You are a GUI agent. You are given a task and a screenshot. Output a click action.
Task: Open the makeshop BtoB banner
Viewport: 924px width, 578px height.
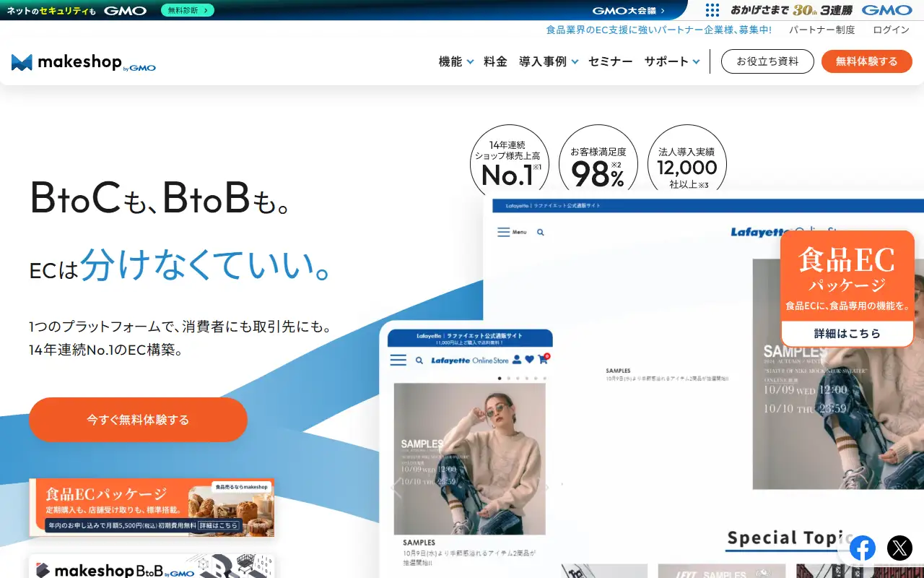(152, 566)
